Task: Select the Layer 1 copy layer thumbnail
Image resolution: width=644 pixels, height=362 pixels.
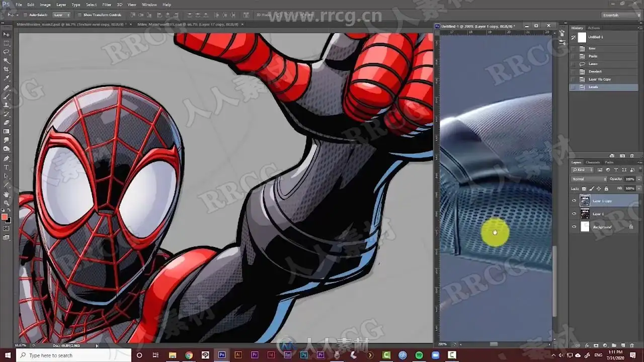Action: [585, 201]
